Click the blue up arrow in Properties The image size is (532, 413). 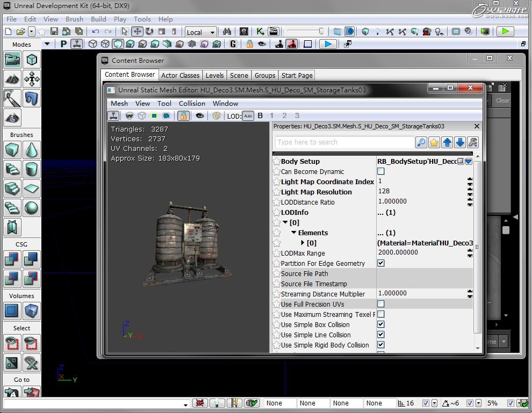447,142
